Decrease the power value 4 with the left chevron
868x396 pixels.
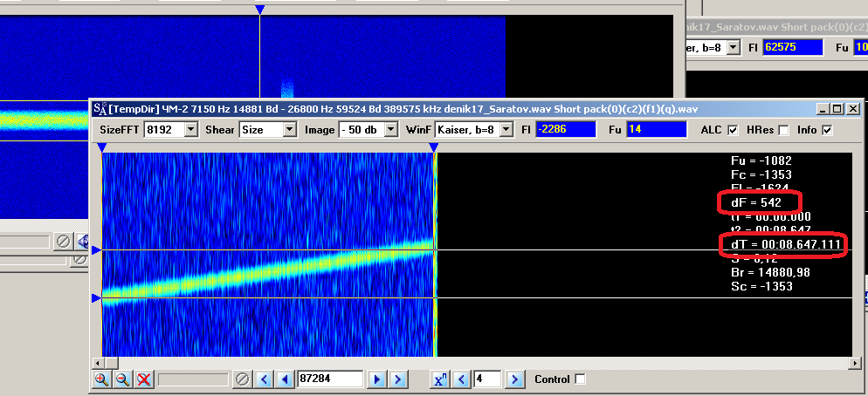462,379
